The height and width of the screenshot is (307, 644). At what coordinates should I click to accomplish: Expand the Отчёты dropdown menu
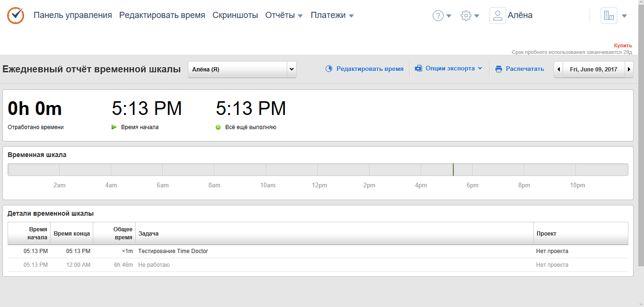tap(284, 15)
